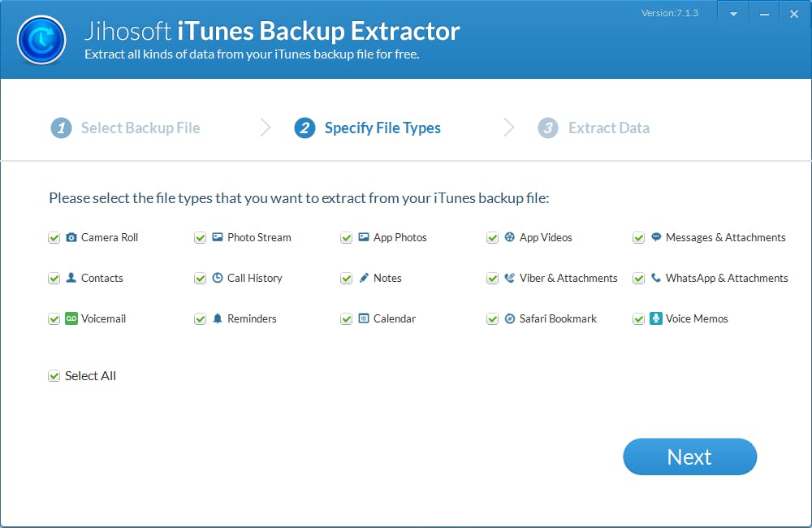The width and height of the screenshot is (812, 528).
Task: Click the App Photos label
Action: click(x=400, y=237)
